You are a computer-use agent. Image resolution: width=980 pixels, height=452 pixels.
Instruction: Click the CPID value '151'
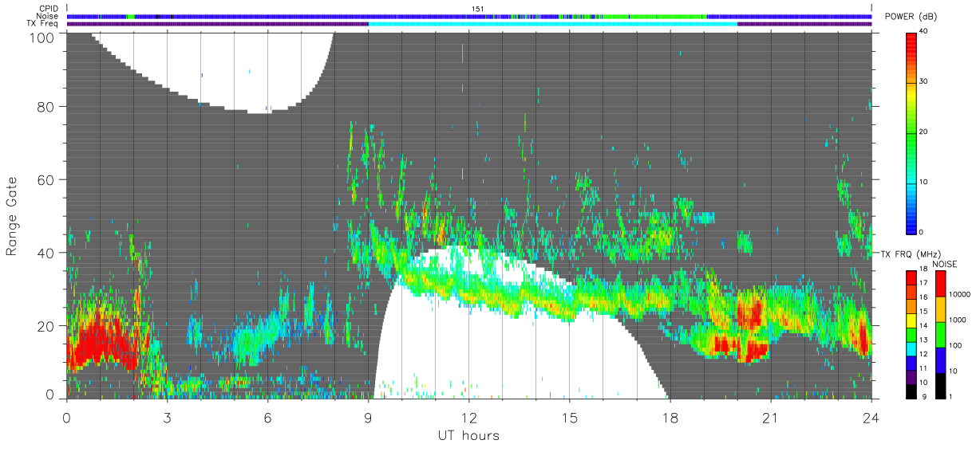477,9
